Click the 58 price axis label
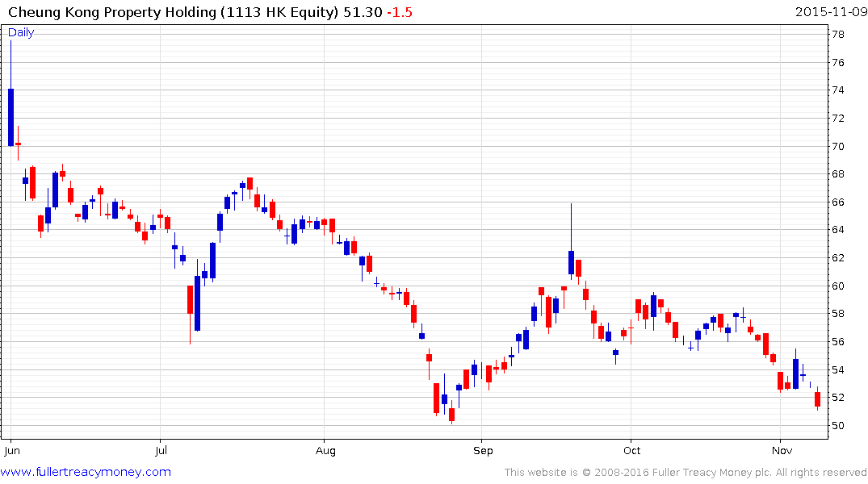Viewport: 868px width, 484px height. (x=837, y=314)
